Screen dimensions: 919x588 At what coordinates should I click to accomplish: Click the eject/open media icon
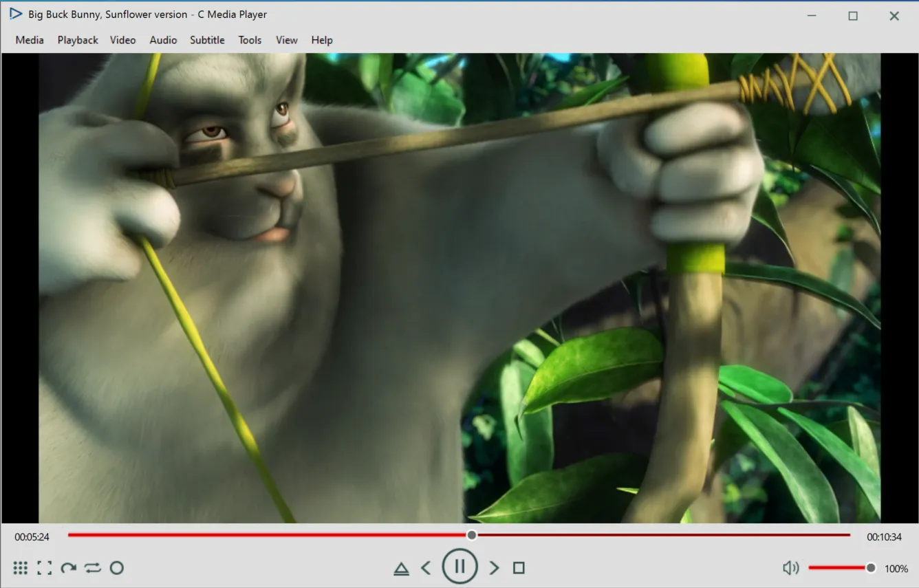[401, 569]
